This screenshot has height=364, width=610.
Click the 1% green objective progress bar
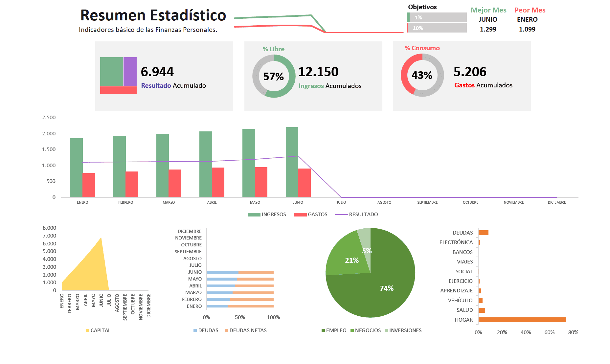(x=437, y=17)
